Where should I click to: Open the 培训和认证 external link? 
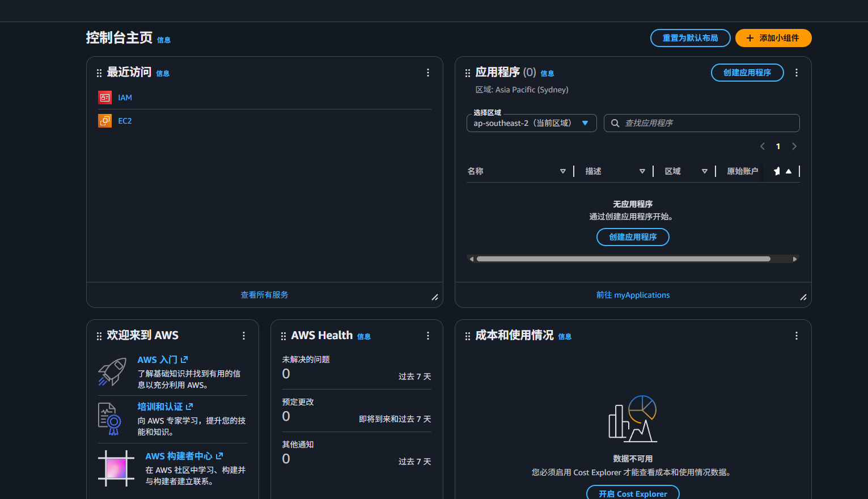tap(165, 407)
